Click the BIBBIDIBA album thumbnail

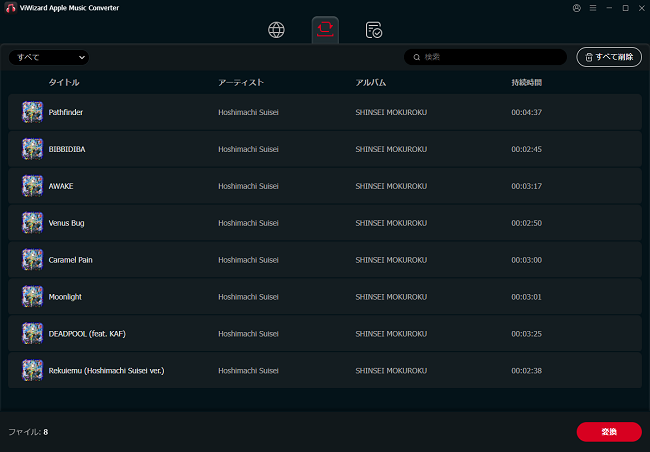[32, 149]
